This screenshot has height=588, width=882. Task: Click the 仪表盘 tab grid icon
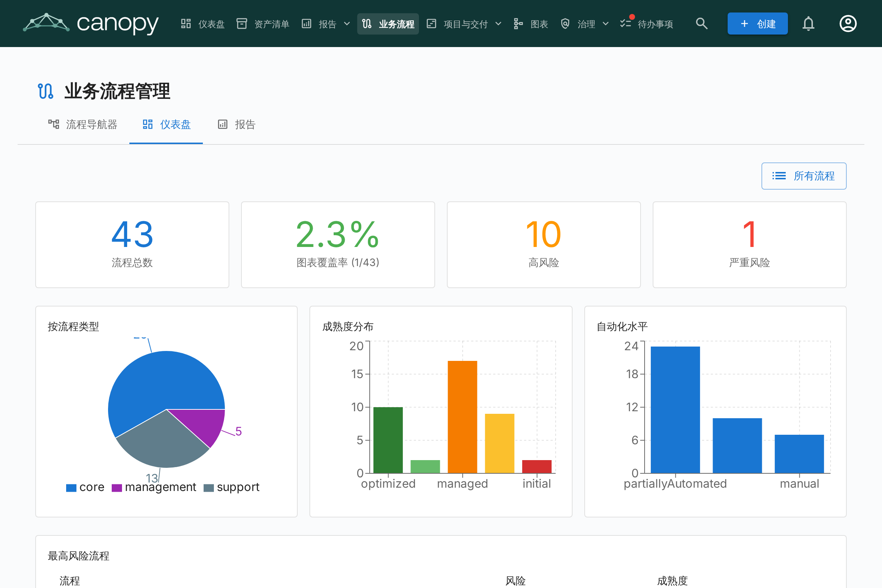pyautogui.click(x=148, y=124)
